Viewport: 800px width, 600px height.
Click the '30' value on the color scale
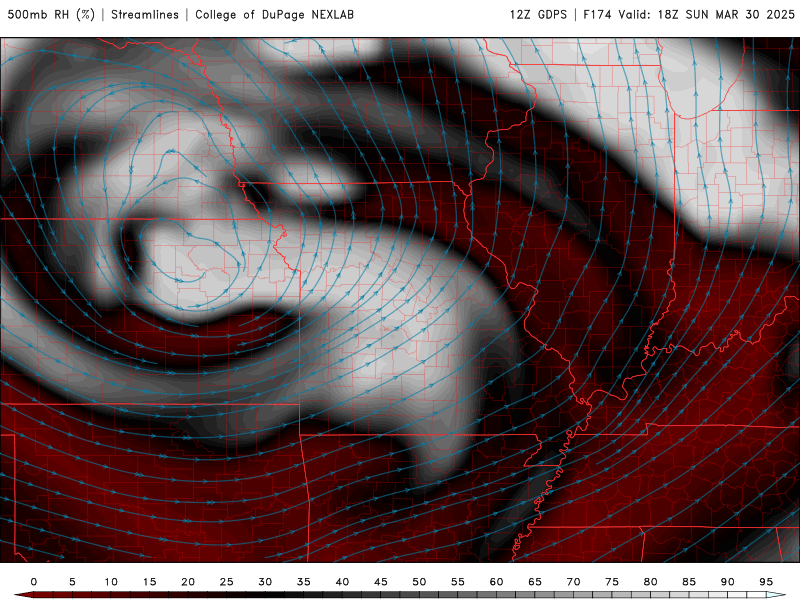[265, 582]
